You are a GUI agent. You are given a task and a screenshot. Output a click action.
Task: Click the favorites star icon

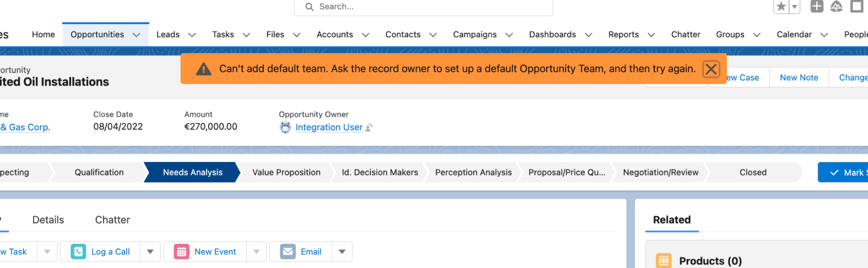(781, 7)
